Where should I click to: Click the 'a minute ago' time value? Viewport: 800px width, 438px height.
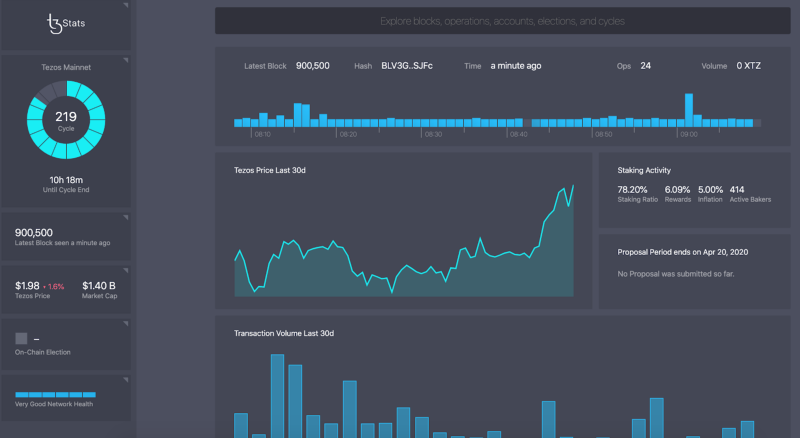(x=516, y=66)
